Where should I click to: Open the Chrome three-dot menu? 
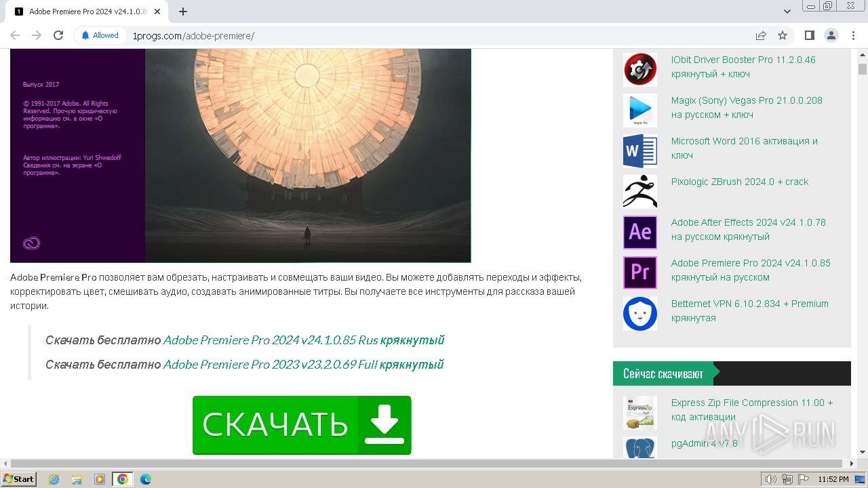(852, 35)
